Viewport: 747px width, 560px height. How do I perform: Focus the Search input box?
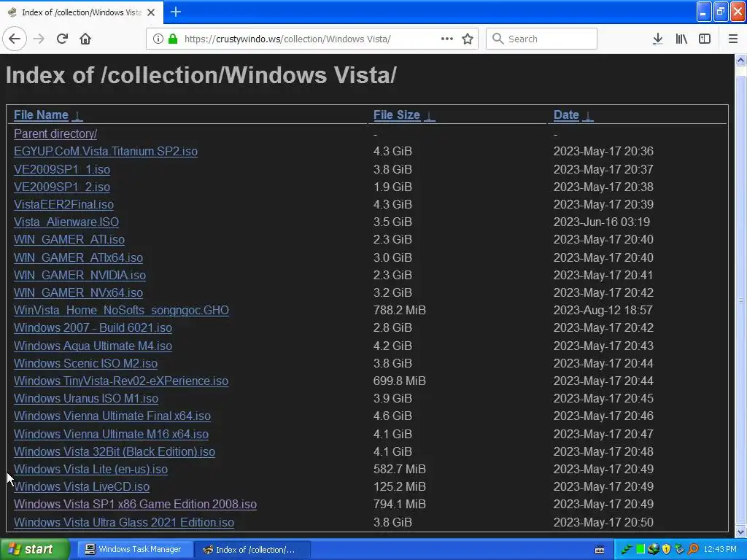click(x=541, y=39)
